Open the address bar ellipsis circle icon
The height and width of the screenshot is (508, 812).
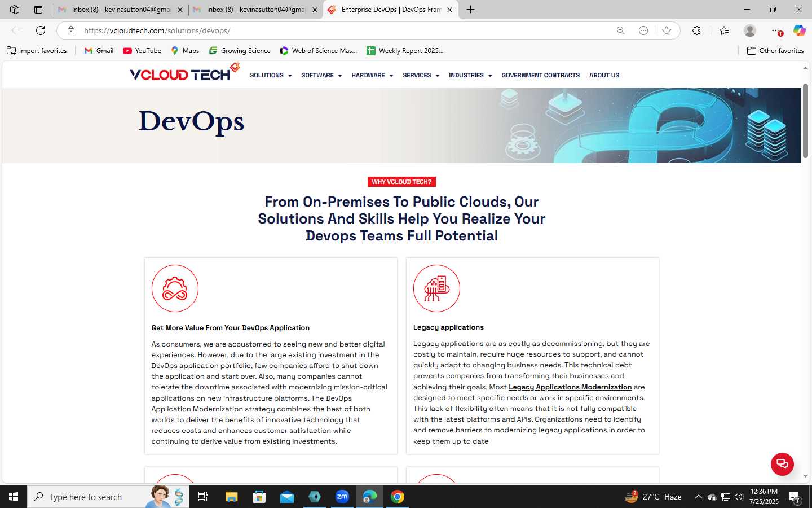coord(643,30)
